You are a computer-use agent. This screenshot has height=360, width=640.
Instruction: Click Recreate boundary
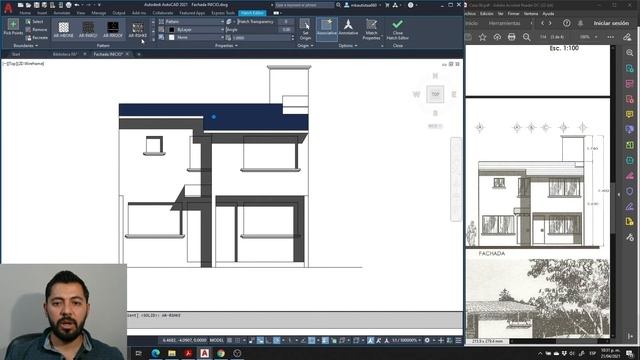click(36, 38)
